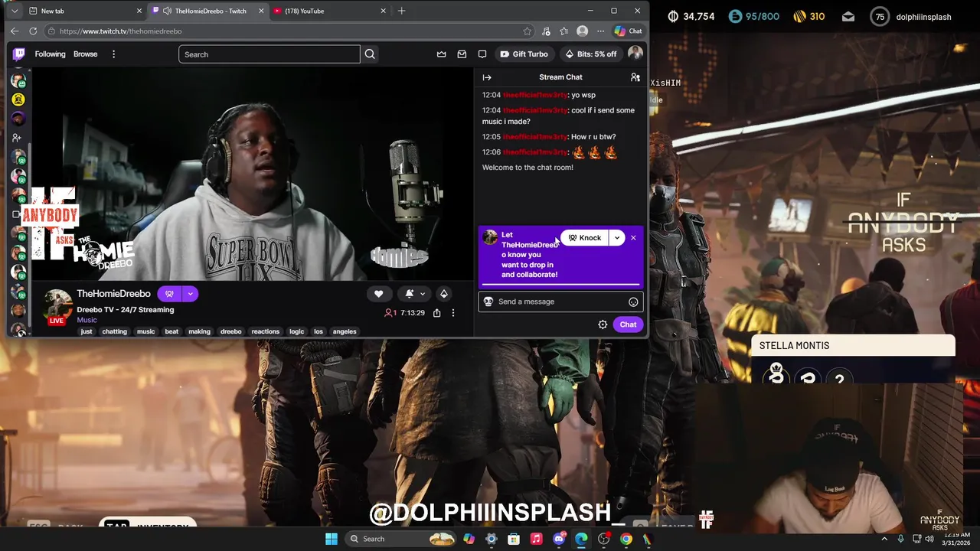980x551 pixels.
Task: Open the Twitch user avatar menu
Action: point(635,54)
